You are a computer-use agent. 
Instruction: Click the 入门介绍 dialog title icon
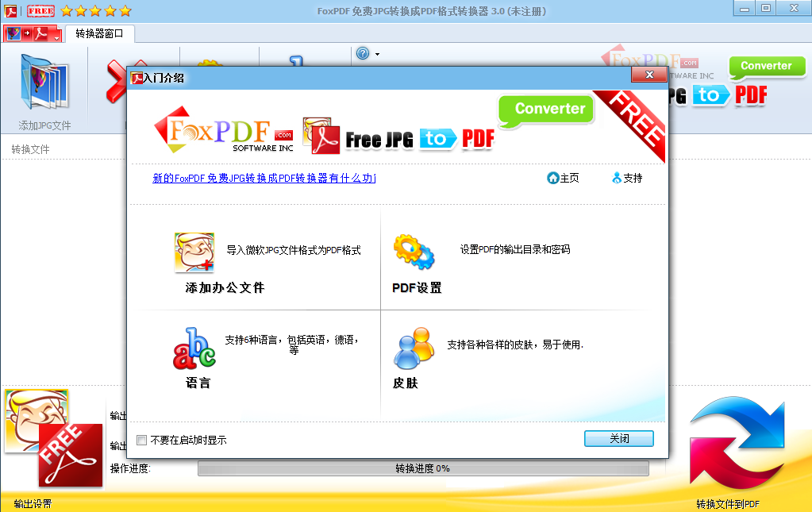[x=137, y=78]
